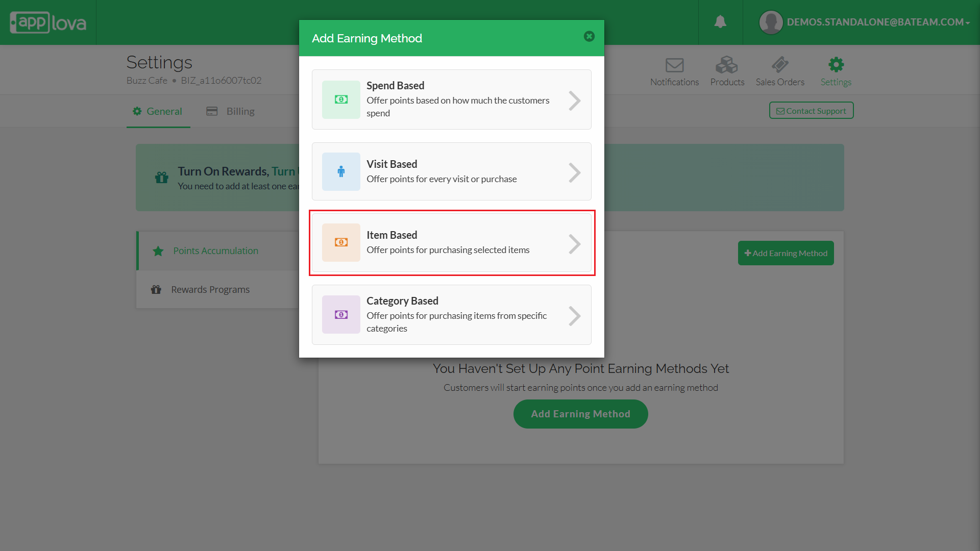Open the notification bell in header
Image resolution: width=980 pixels, height=551 pixels.
(720, 22)
